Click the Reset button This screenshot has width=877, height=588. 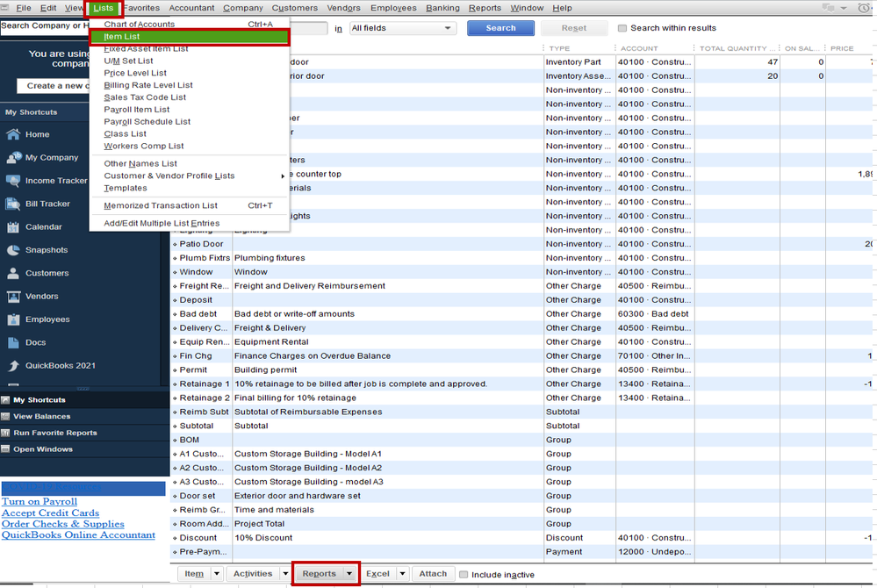[574, 28]
